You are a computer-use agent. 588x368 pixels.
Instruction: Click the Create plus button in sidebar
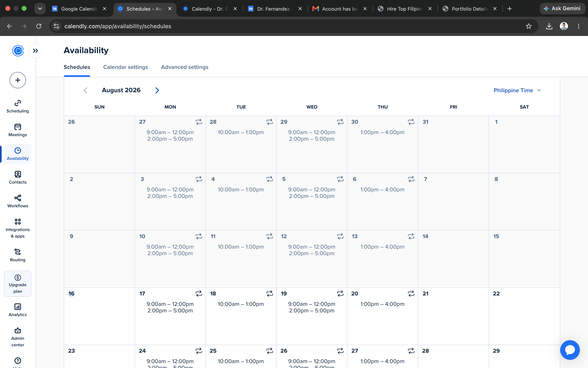pyautogui.click(x=18, y=80)
